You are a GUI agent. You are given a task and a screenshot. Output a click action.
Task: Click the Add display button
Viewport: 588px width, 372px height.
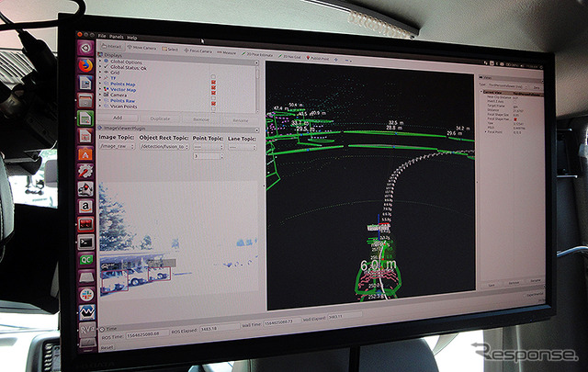(x=118, y=118)
